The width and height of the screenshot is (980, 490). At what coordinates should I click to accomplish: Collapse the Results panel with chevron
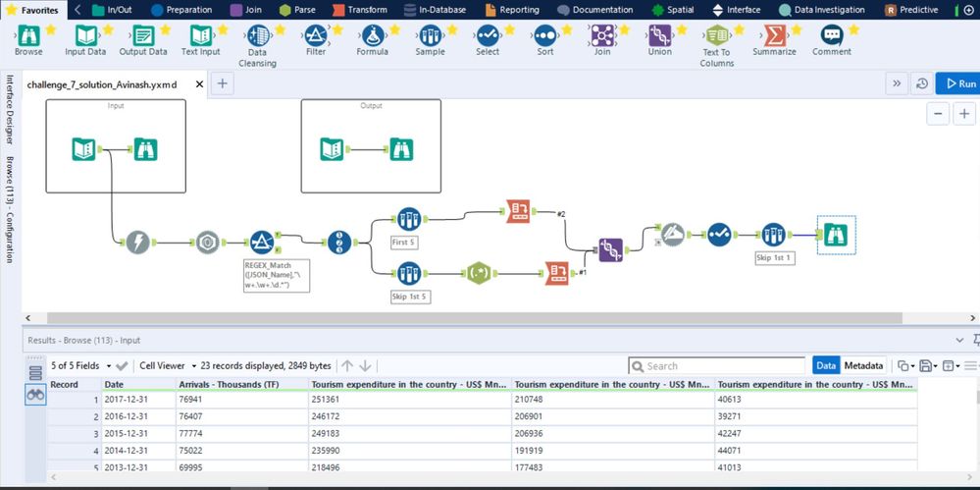pos(960,340)
